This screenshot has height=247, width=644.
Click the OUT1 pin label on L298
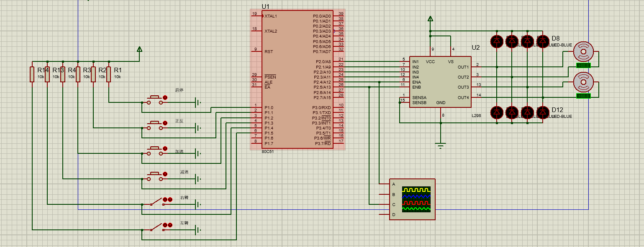[x=463, y=67]
